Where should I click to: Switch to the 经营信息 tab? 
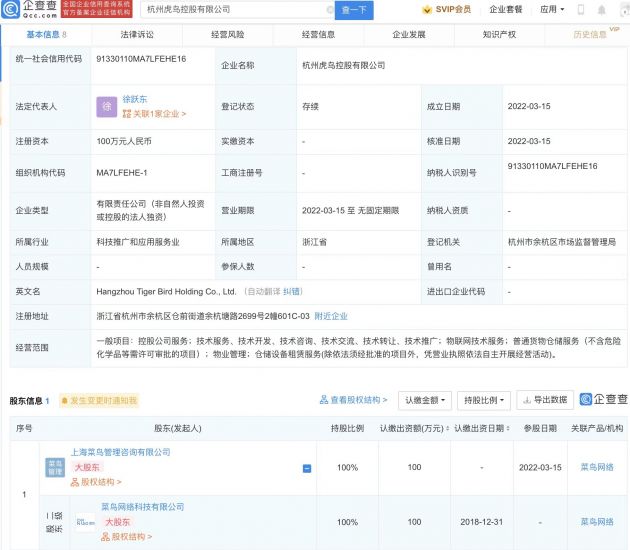click(318, 35)
